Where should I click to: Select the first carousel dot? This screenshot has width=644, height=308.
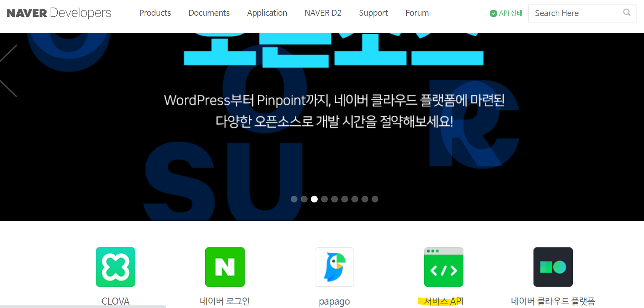tap(294, 199)
